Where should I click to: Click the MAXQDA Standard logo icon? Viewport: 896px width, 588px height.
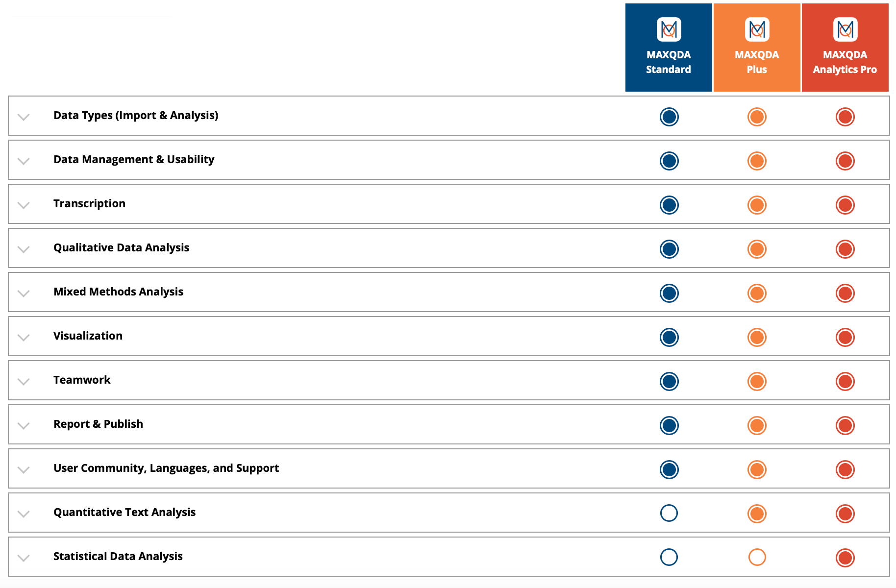tap(669, 29)
